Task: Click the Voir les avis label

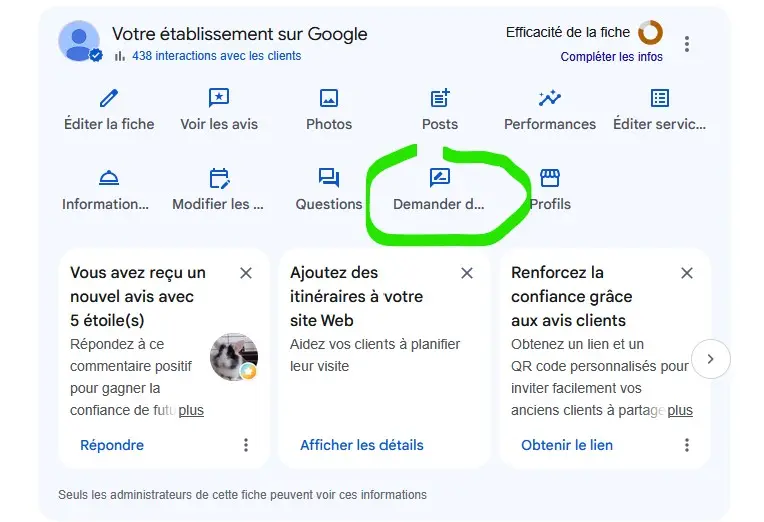Action: click(x=219, y=124)
